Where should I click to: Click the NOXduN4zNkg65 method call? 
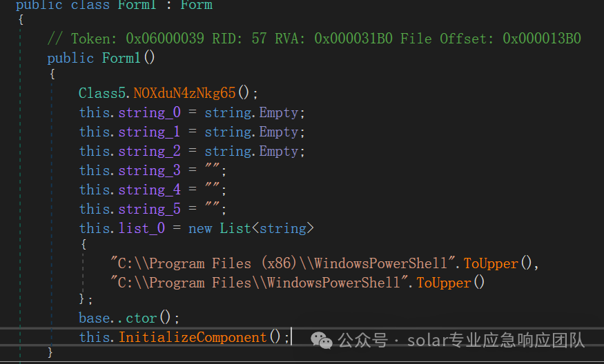184,93
